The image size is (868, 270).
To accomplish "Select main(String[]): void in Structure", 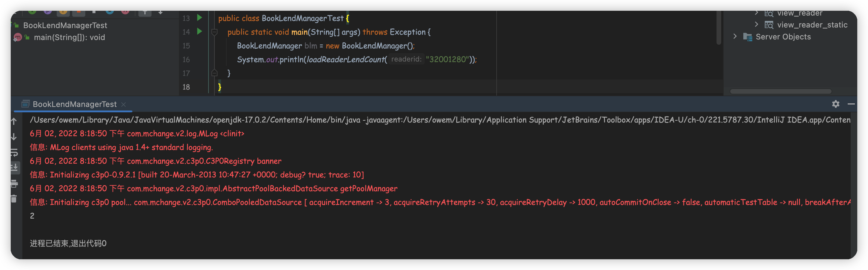I will coord(69,37).
